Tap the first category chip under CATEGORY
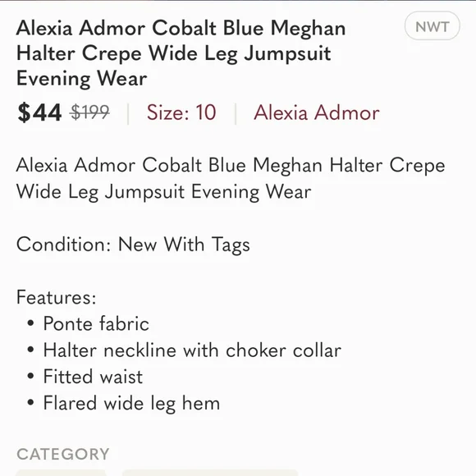476x476 pixels. pyautogui.click(x=61, y=473)
